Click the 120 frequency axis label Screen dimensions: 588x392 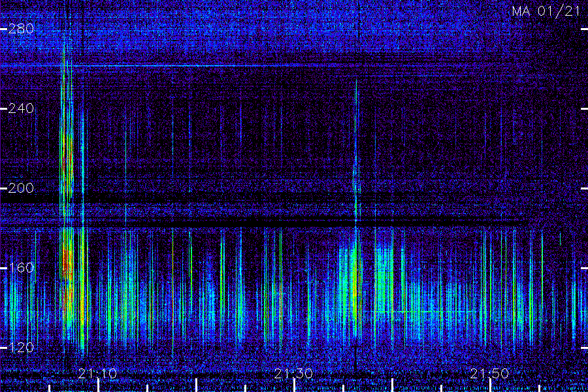coord(21,348)
